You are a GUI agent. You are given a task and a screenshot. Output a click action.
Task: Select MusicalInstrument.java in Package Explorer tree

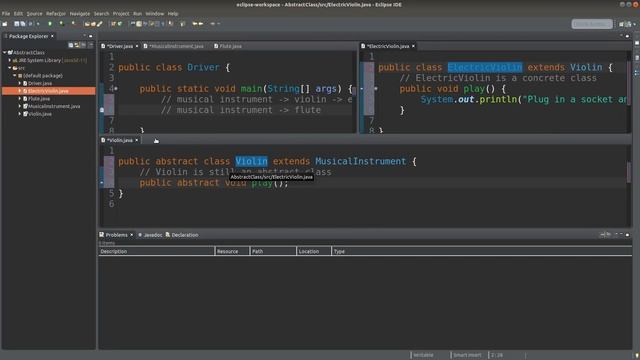point(54,106)
